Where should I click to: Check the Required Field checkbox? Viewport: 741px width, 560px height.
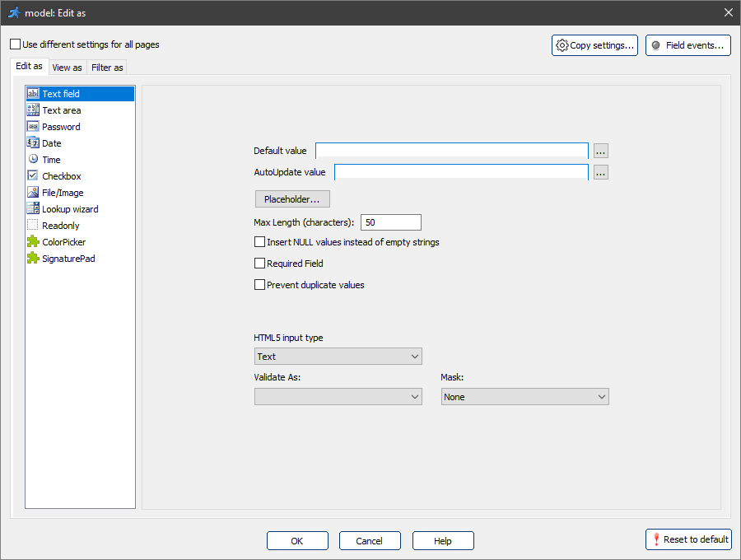point(260,264)
